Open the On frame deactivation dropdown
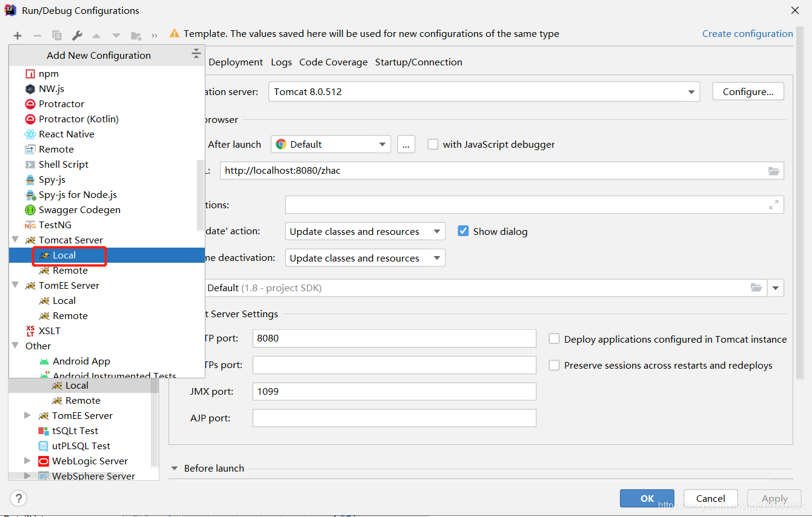This screenshot has height=517, width=812. tap(365, 258)
